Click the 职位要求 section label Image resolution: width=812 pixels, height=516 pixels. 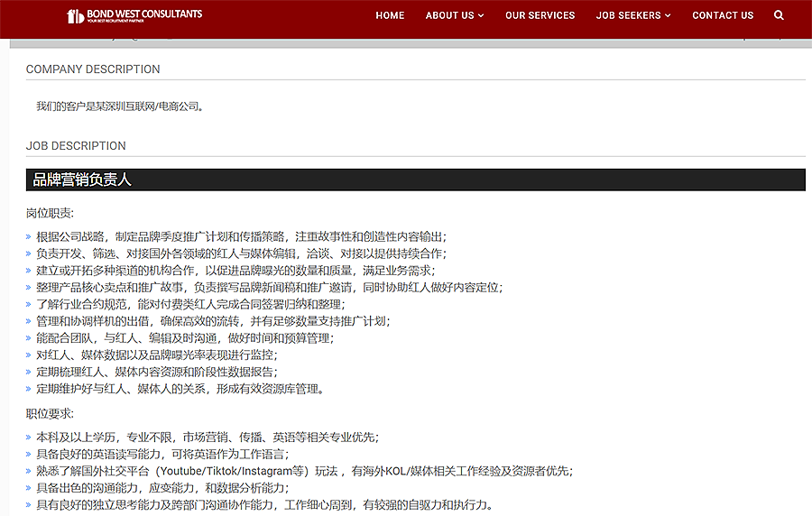50,414
